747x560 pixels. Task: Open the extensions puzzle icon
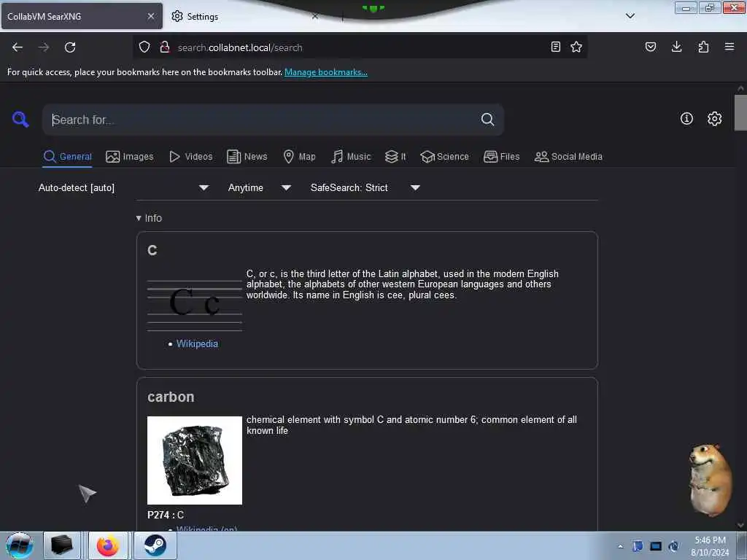pyautogui.click(x=703, y=47)
